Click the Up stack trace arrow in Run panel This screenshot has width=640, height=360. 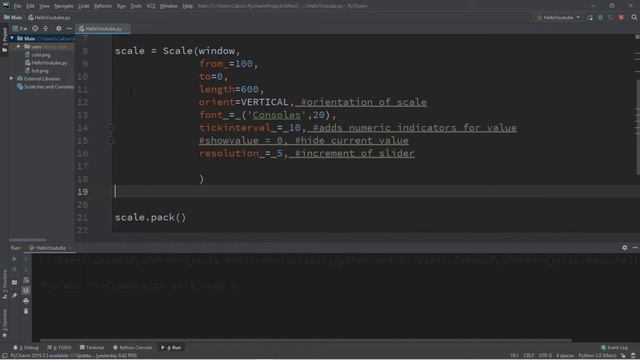(x=26, y=259)
